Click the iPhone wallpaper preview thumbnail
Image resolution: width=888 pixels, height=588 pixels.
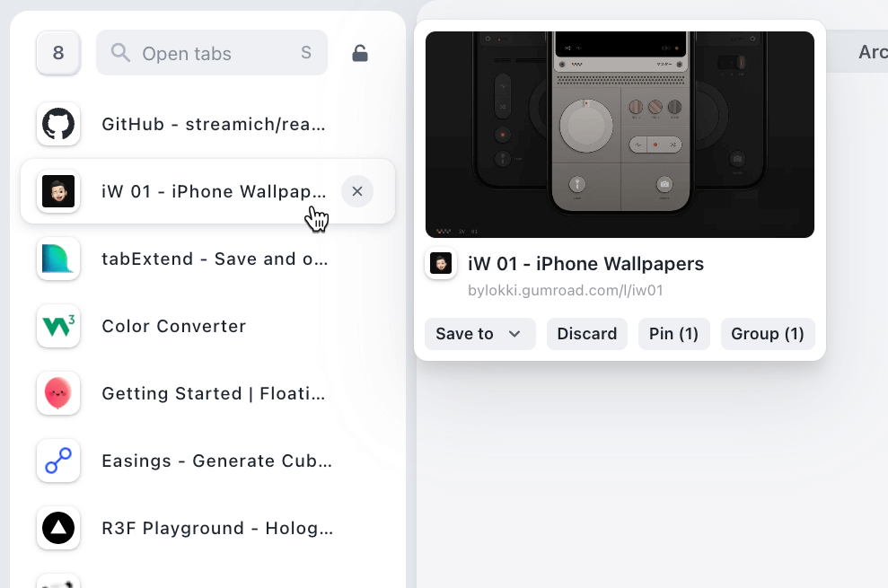[x=620, y=135]
